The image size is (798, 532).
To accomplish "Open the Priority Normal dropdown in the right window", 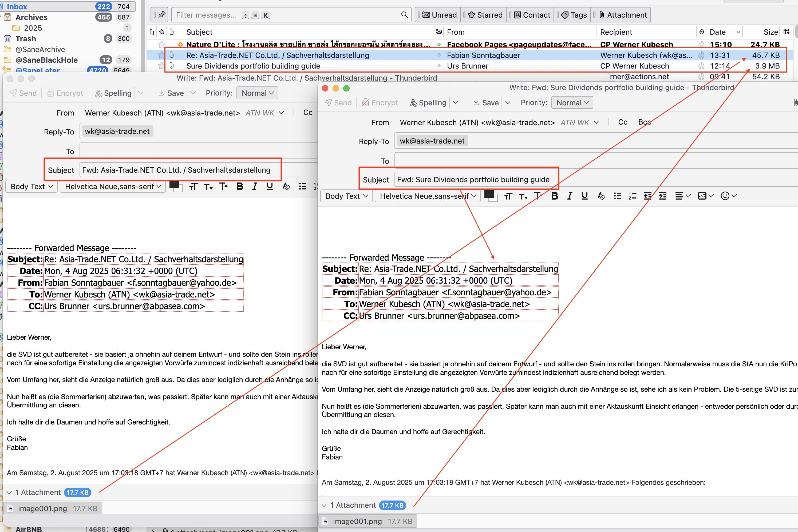I will coord(572,102).
